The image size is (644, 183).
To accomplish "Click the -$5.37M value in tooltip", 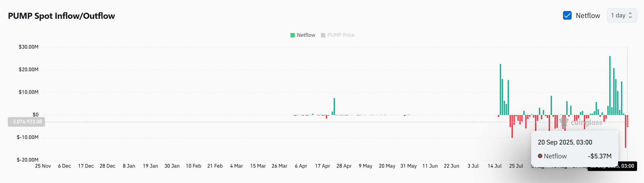I will pos(599,156).
